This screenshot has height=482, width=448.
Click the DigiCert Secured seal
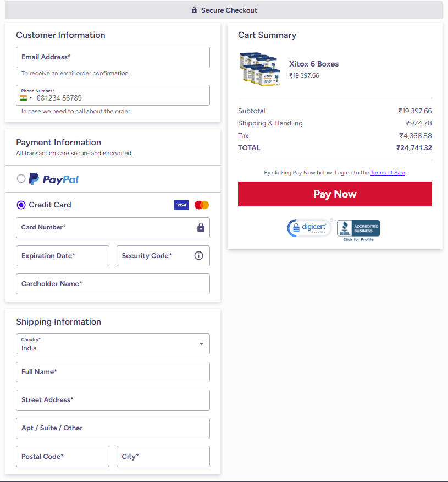tap(309, 228)
